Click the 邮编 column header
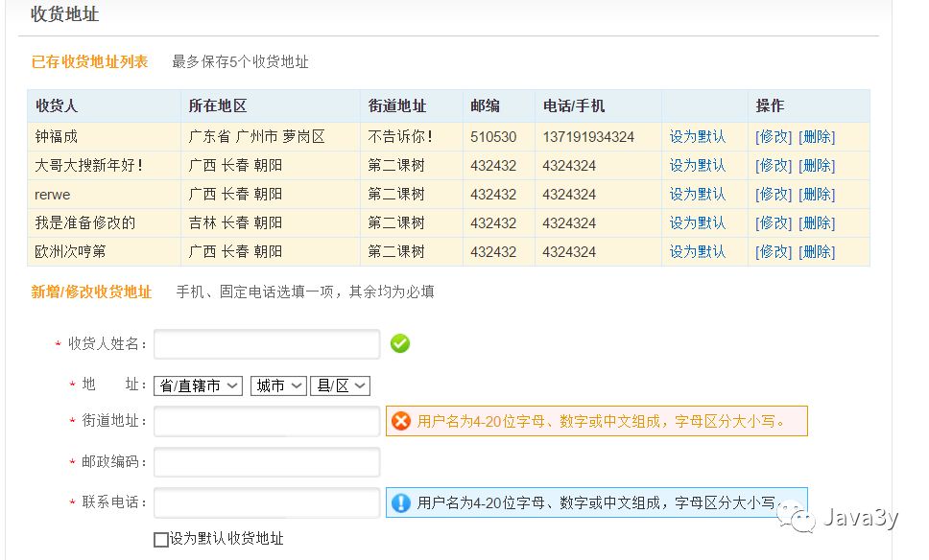The height and width of the screenshot is (560, 929). coord(485,106)
